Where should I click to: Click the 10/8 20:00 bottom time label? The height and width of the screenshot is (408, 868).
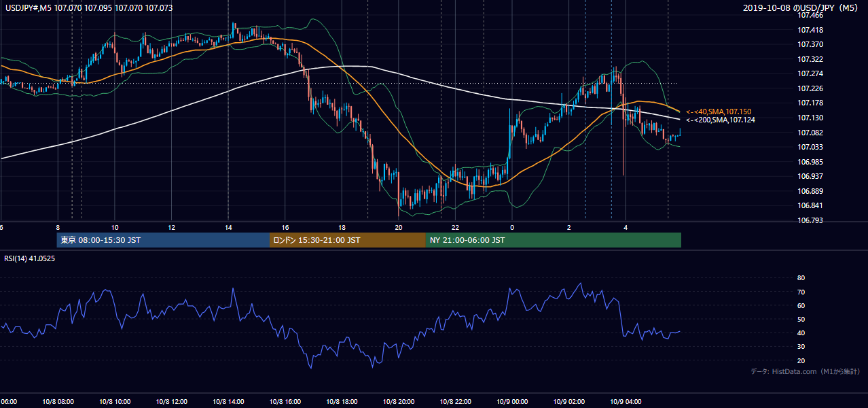click(398, 401)
